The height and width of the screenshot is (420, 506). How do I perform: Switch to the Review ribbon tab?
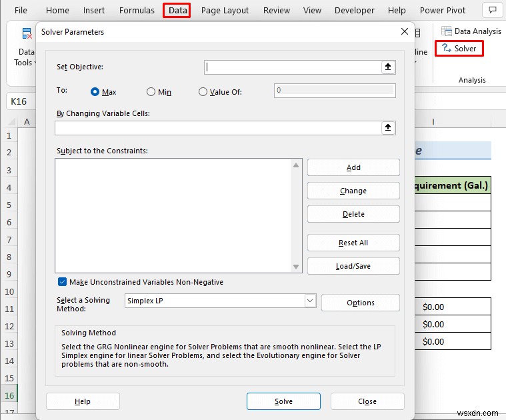pyautogui.click(x=277, y=10)
